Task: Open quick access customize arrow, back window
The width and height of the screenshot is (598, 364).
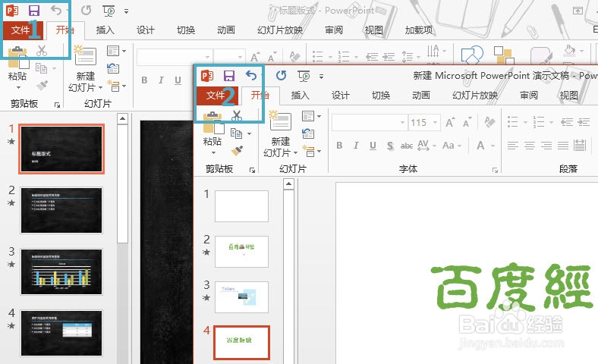Action: click(126, 11)
